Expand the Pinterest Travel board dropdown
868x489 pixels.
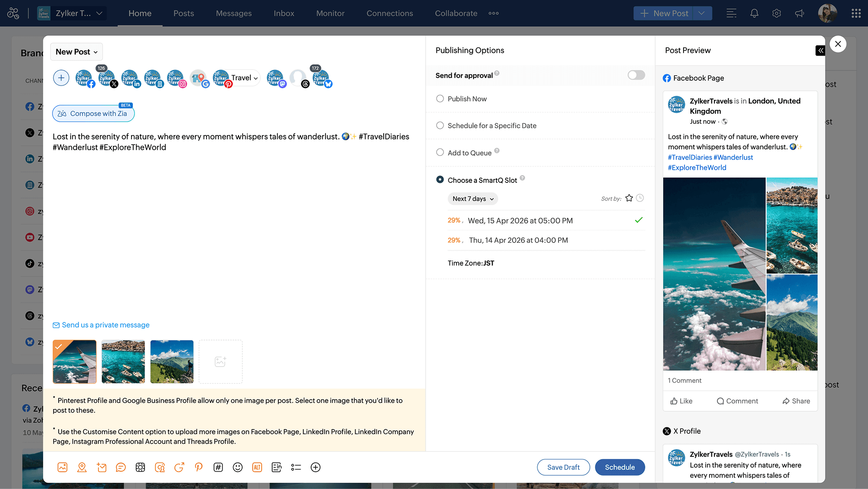(245, 78)
